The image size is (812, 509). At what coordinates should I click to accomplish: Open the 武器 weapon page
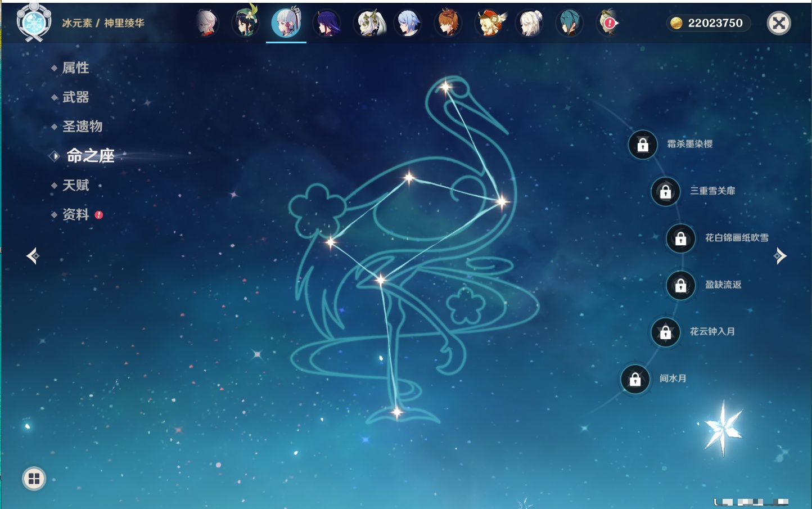(x=75, y=97)
